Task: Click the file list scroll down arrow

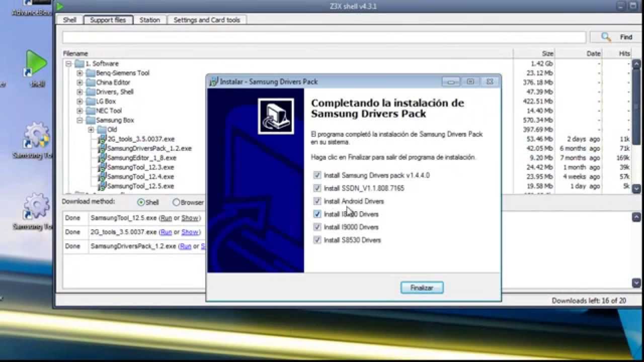Action: coord(636,188)
